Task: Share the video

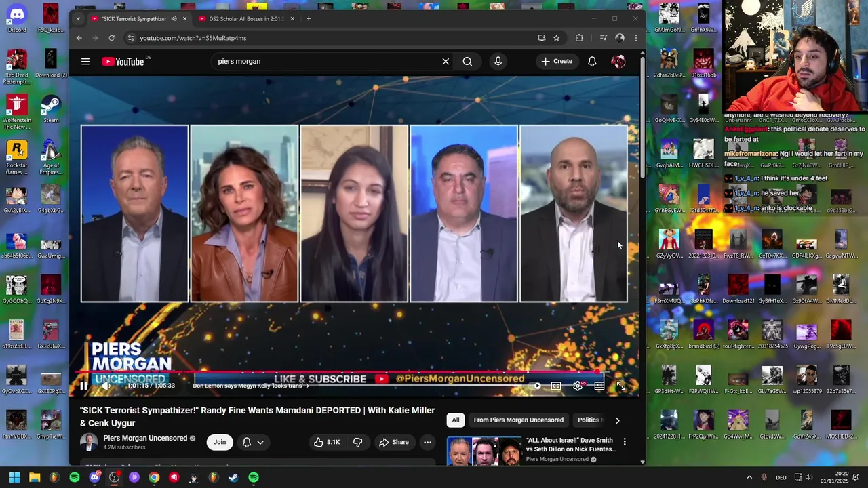Action: pos(394,442)
